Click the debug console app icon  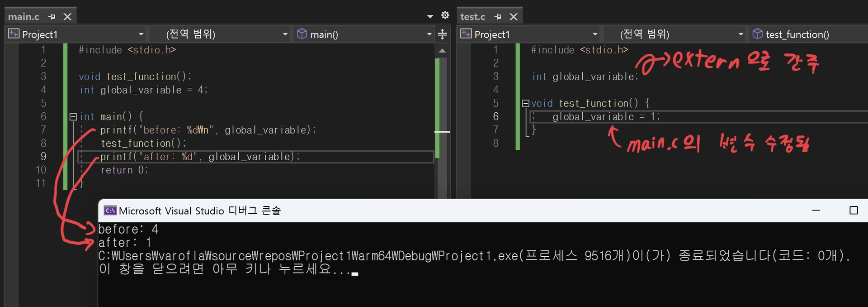[110, 211]
